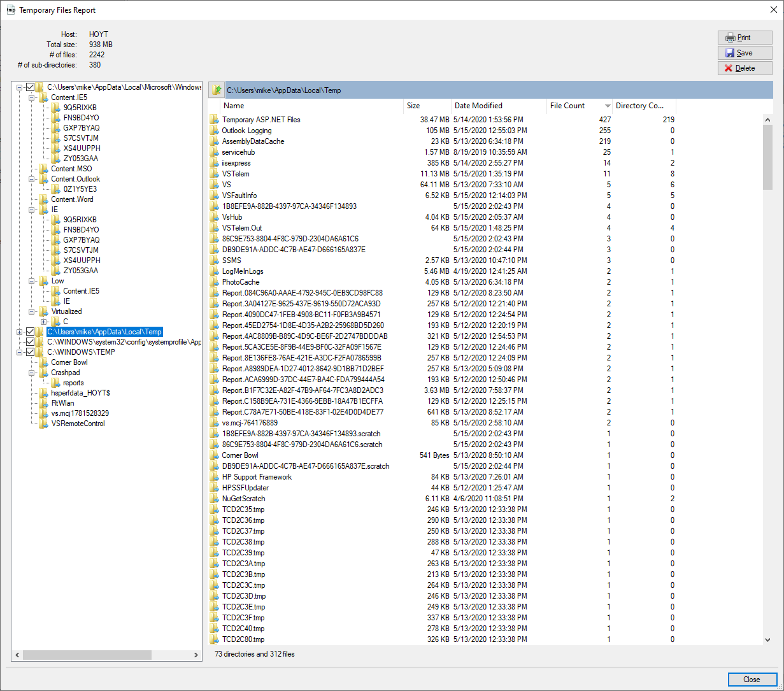Uncheck the C:\WINDOWS\TEMP checkbox
This screenshot has width=784, height=691.
pyautogui.click(x=30, y=352)
